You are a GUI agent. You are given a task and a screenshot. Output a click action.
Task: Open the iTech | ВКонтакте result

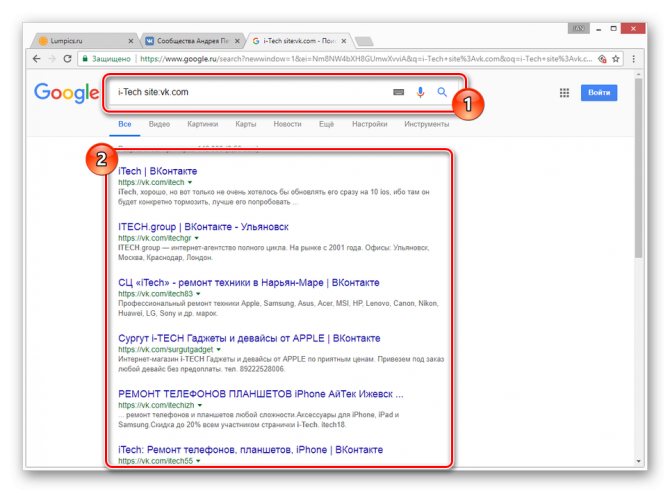coord(158,171)
